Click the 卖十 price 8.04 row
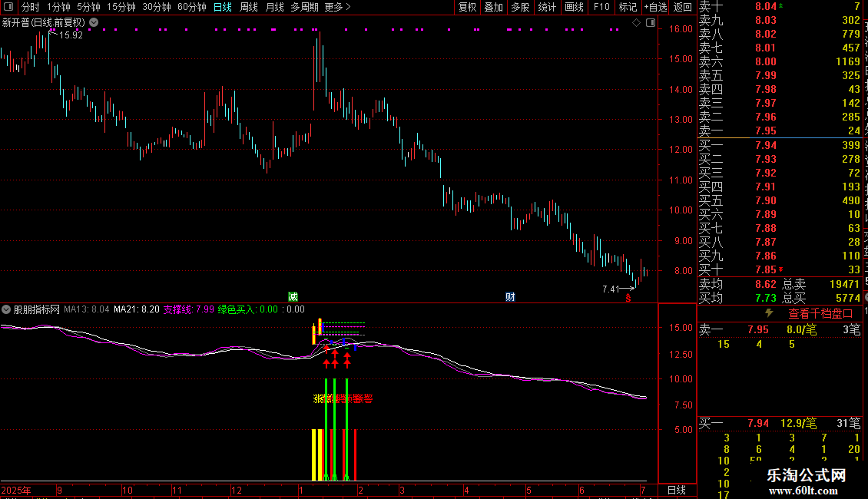Screen dimensions: 868x499 (780, 6)
